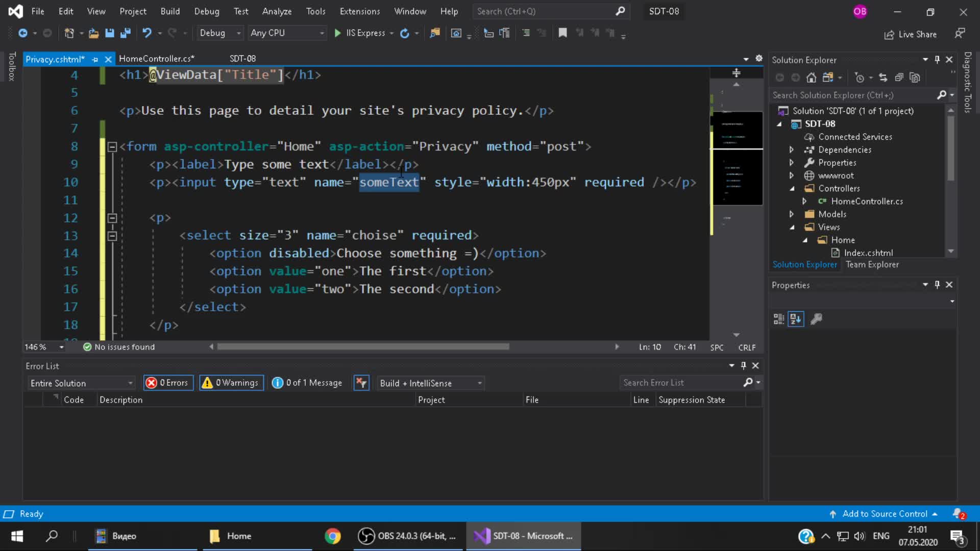Open the Debug configuration dropdown
Image resolution: width=980 pixels, height=551 pixels.
click(x=220, y=33)
